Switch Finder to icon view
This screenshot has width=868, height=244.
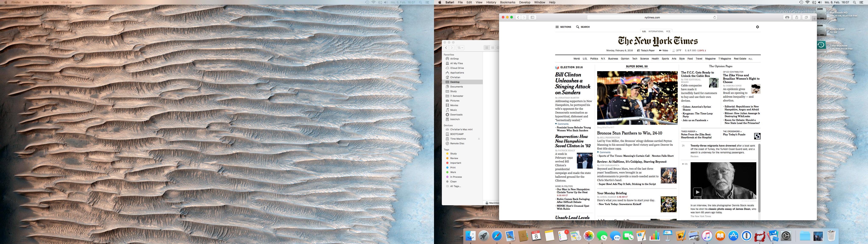(x=487, y=48)
